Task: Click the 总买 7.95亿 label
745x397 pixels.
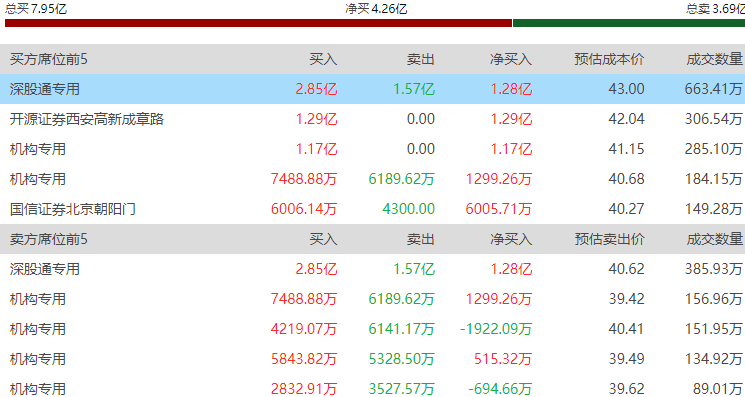Action: pyautogui.click(x=36, y=9)
